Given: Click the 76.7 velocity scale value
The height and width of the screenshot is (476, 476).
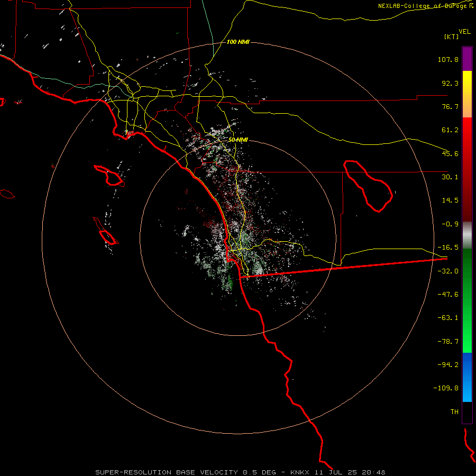Looking at the screenshot, I should click(x=450, y=106).
